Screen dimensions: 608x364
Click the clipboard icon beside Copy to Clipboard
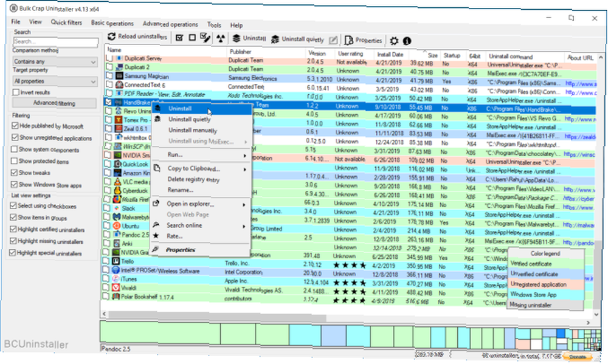click(157, 168)
